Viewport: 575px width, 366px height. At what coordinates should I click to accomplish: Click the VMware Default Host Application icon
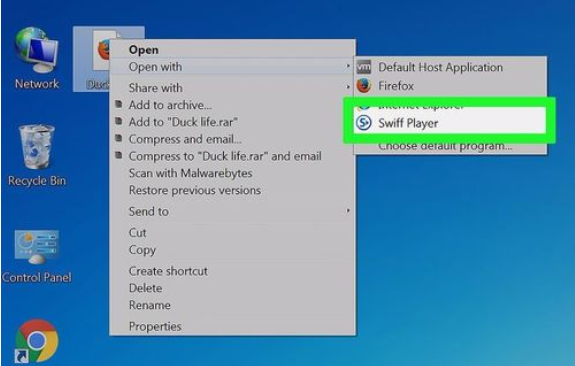pos(364,67)
